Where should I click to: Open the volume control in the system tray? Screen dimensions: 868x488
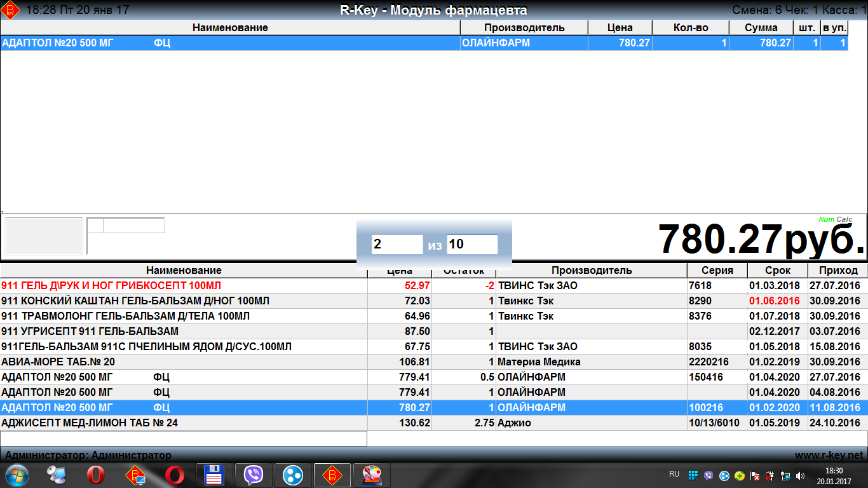click(x=799, y=474)
